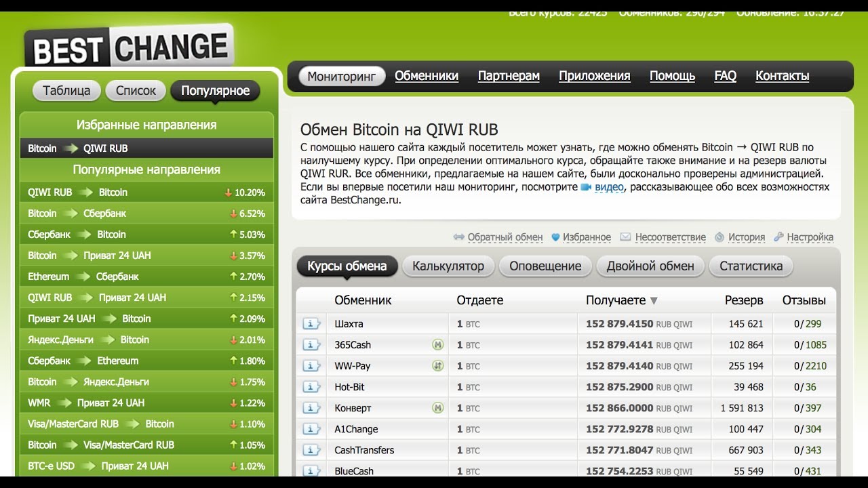Open the Шахта exchanger row

tap(566, 324)
